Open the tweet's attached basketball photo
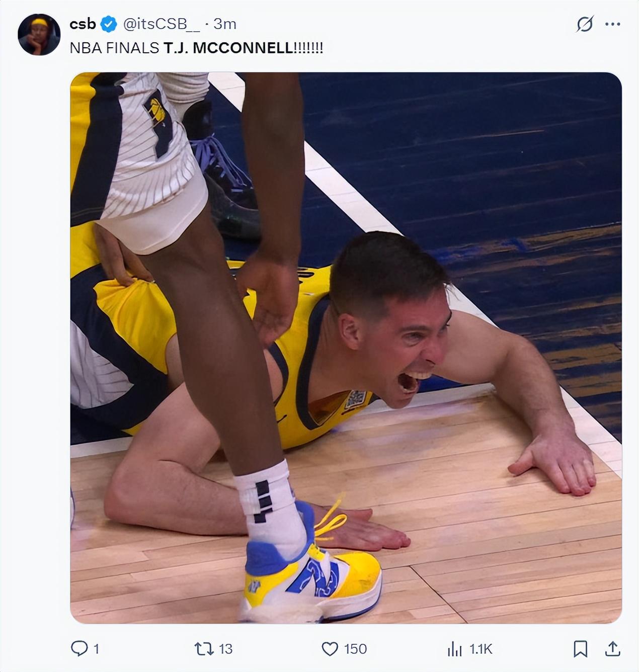 346,347
